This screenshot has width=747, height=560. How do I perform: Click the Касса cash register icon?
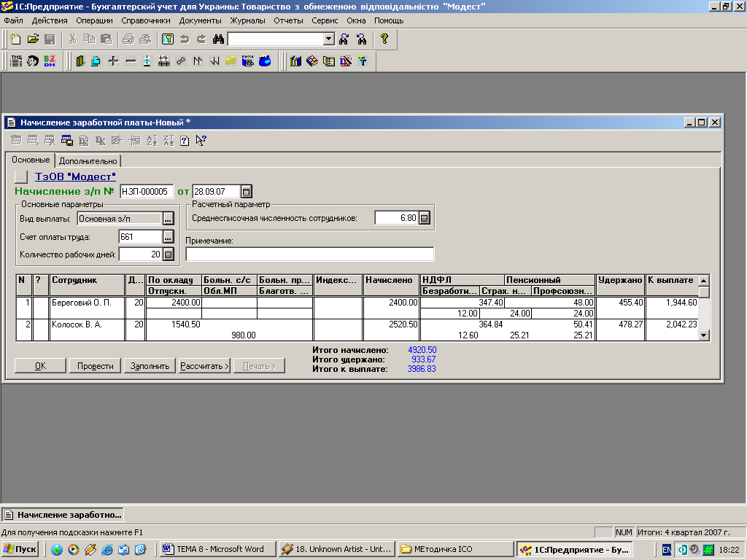point(248,61)
